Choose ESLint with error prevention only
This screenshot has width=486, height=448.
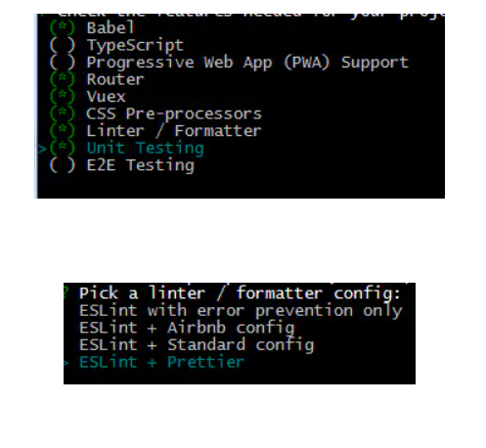click(x=241, y=311)
